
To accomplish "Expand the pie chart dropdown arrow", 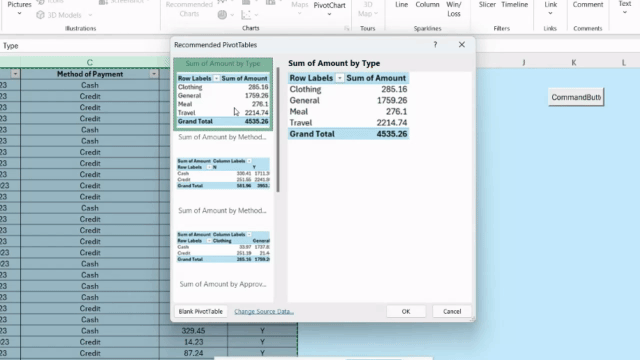I will [x=232, y=15].
